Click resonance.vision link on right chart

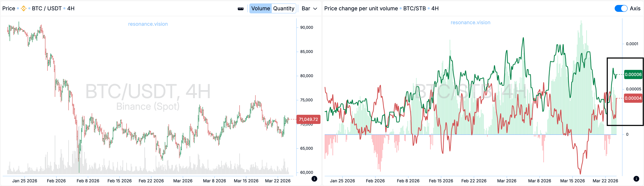point(470,23)
